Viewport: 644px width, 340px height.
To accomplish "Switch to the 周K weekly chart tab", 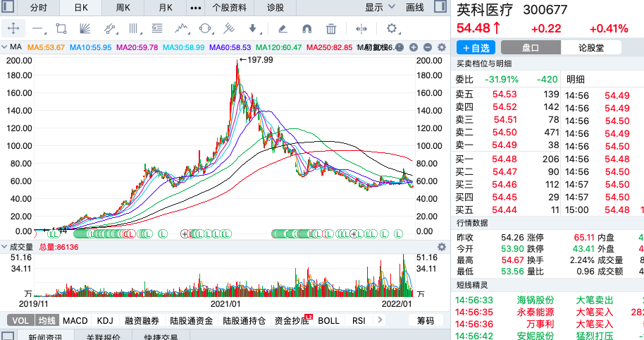I will [123, 7].
